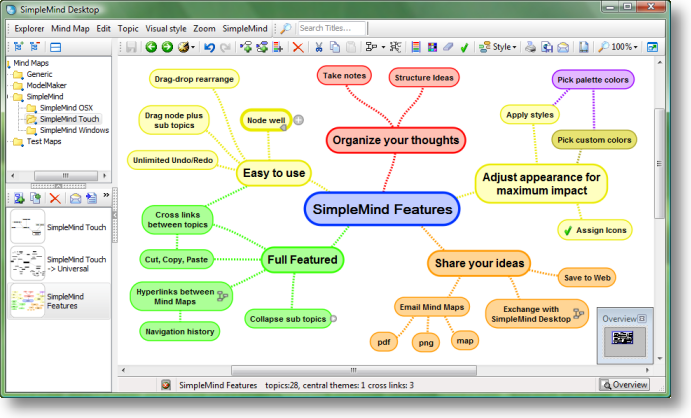
Task: Open the layout mode dropdown arrow
Action: [383, 47]
